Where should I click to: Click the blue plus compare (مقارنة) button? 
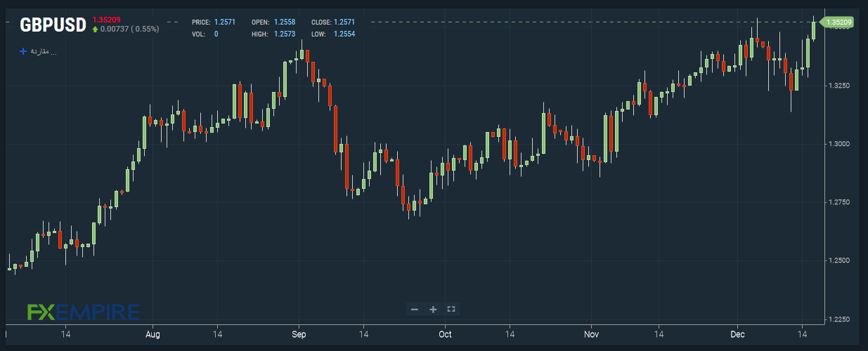[38, 51]
